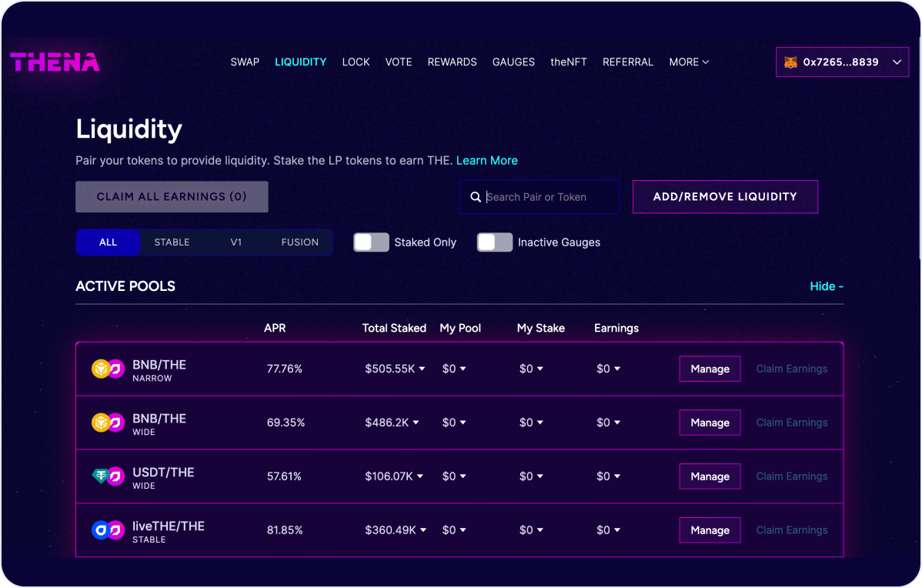Manage the BNB/THE NARROW pool
This screenshot has height=588, width=922.
point(710,369)
